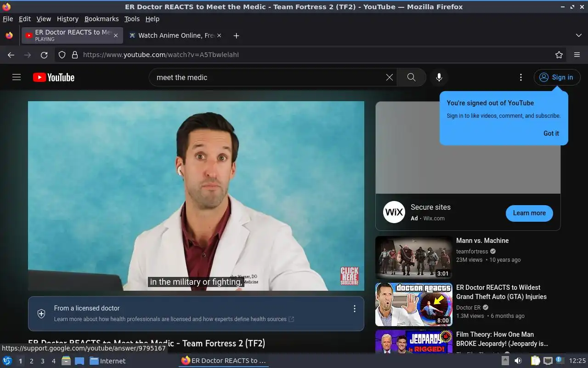Open a new tab with plus button
The height and width of the screenshot is (368, 588).
tap(236, 35)
